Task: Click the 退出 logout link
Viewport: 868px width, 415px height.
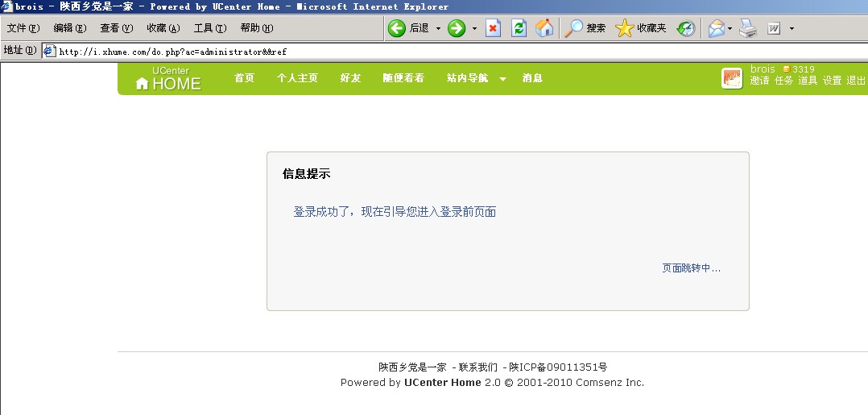Action: (856, 81)
